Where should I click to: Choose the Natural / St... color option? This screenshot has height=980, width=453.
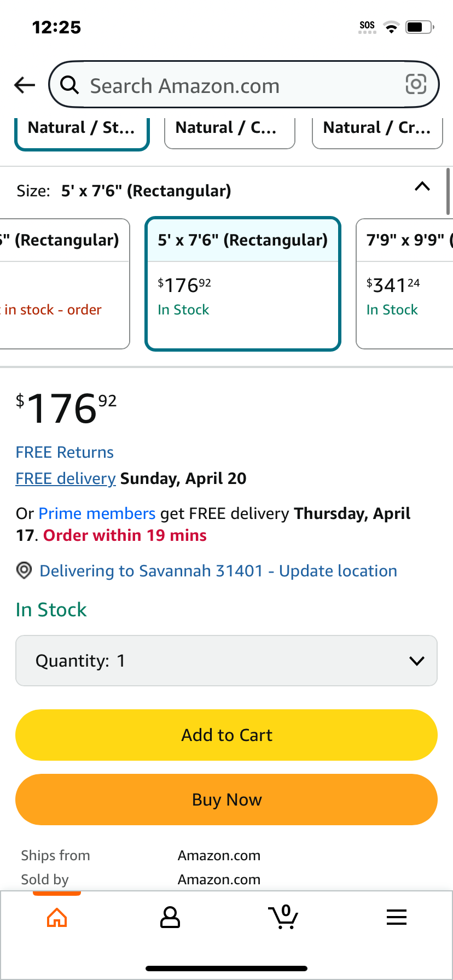[82, 132]
